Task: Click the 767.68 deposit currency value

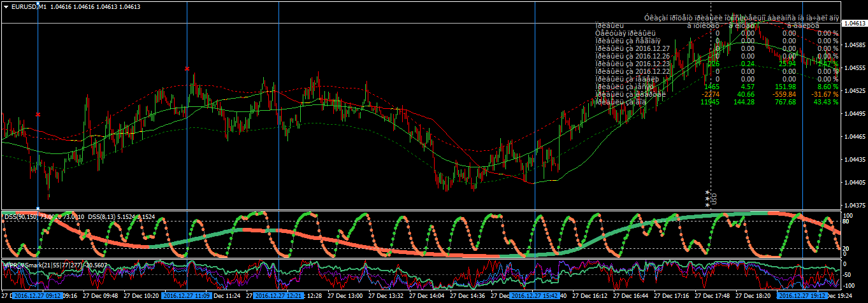Action: coord(785,102)
